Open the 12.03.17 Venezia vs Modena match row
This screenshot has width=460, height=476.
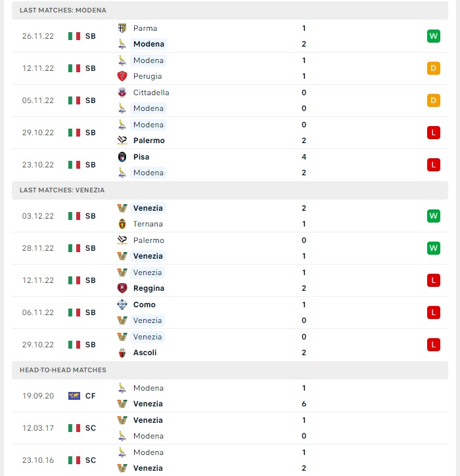[230, 428]
